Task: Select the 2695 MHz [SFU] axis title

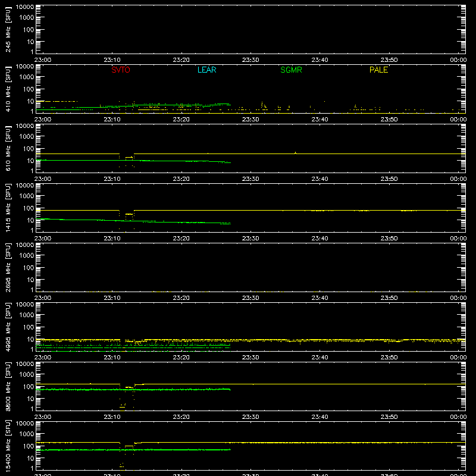Action: [x=8, y=267]
